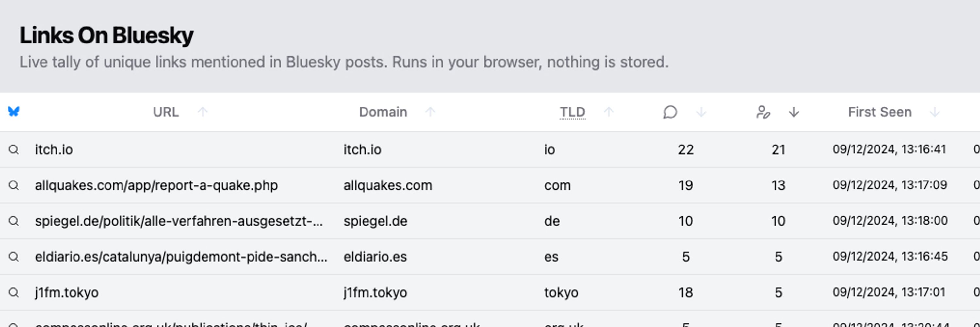Screen dimensions: 980x327
Task: Click the unique authors person icon
Action: point(763,112)
